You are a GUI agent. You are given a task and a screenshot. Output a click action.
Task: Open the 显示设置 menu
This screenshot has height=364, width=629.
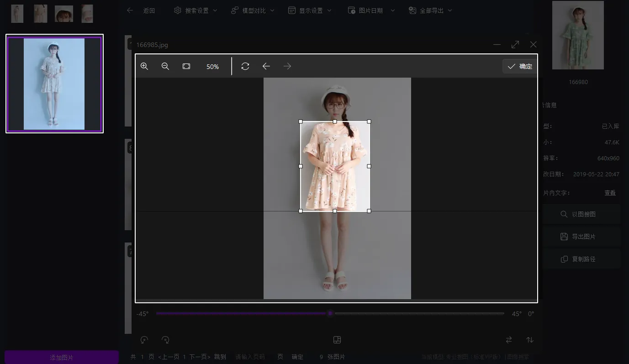click(x=310, y=10)
